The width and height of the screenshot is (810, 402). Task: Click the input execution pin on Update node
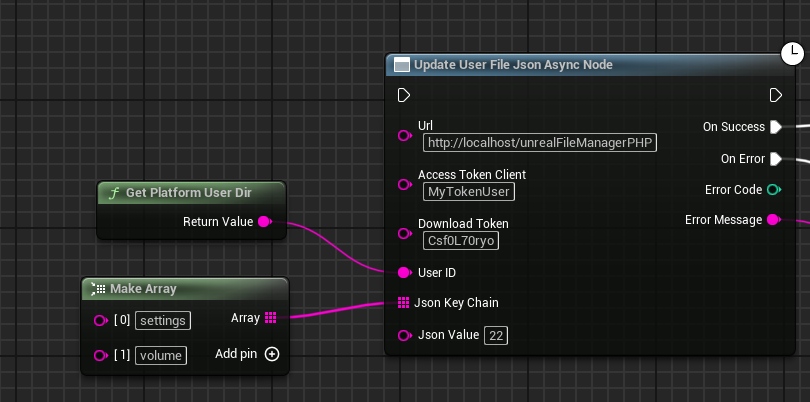(404, 95)
